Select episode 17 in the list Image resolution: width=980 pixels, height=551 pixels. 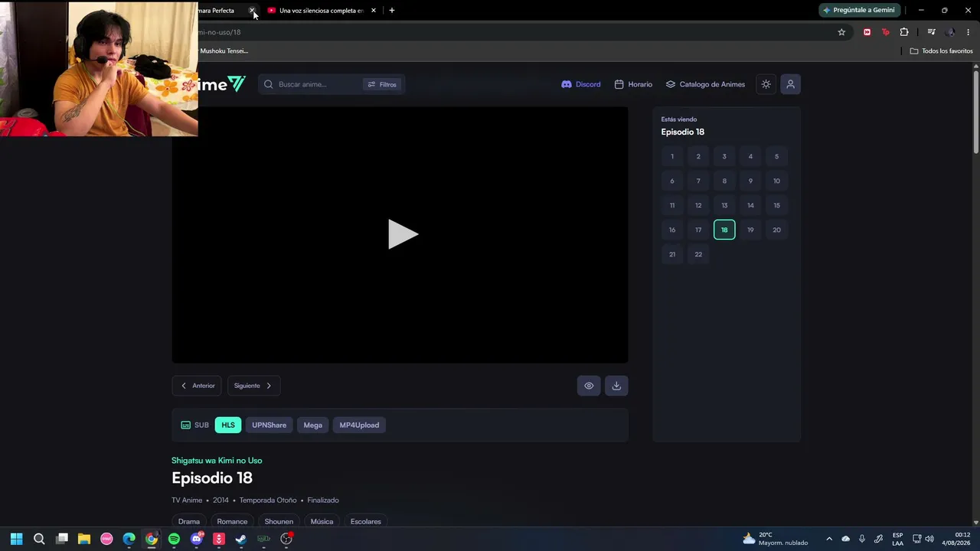point(698,230)
